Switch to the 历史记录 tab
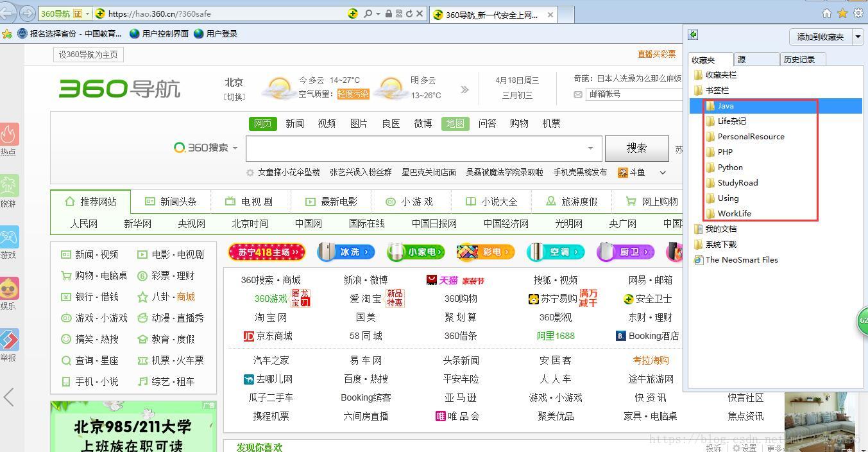Viewport: 868px width, 452px height. tap(803, 59)
